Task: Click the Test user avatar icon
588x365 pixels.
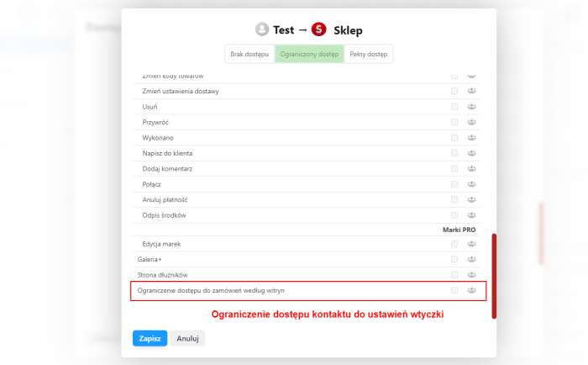Action: tap(262, 29)
